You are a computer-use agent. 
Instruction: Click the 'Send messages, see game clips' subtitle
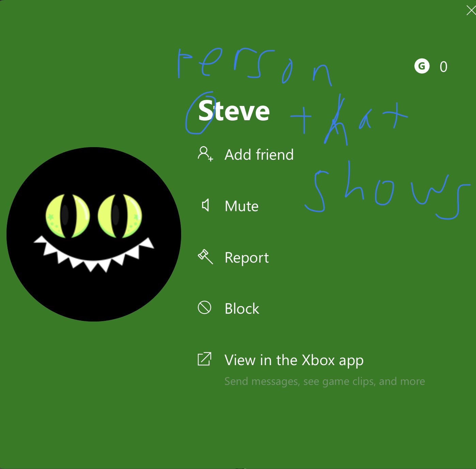point(325,381)
